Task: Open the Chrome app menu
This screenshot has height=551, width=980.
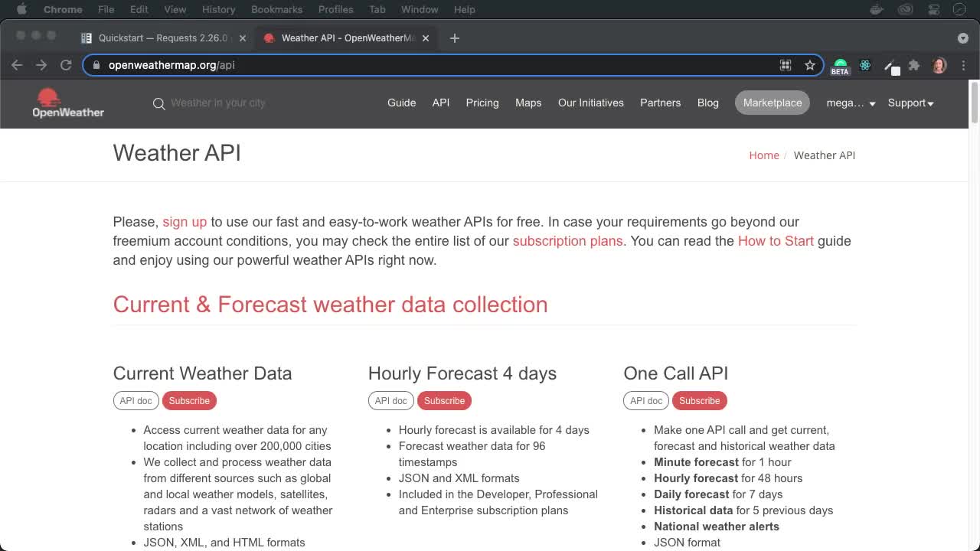Action: (63, 9)
